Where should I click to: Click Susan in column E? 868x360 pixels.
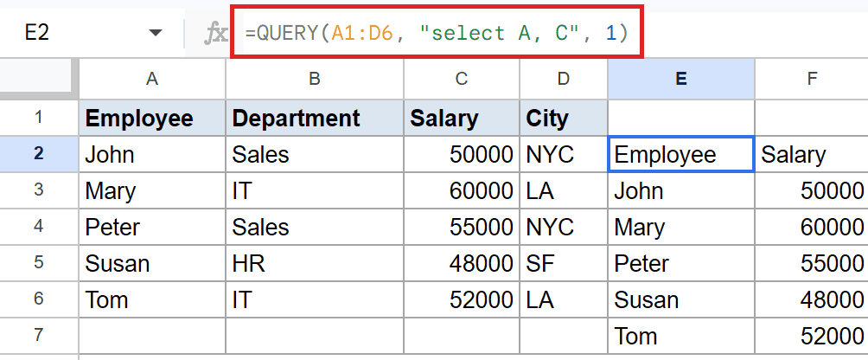[681, 299]
